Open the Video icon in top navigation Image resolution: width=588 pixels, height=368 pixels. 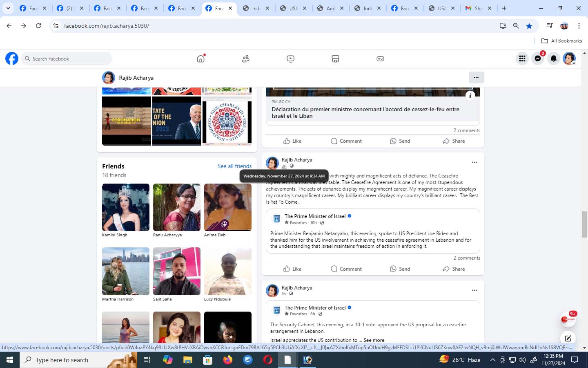pyautogui.click(x=290, y=58)
